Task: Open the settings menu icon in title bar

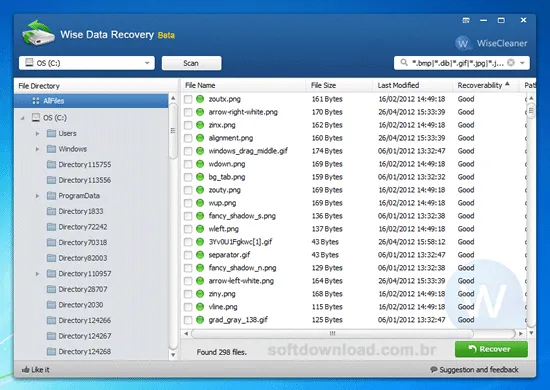Action: pos(466,20)
